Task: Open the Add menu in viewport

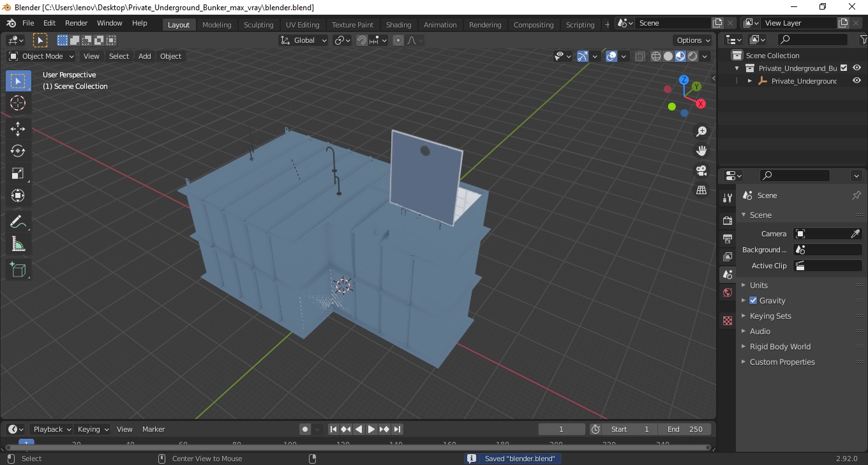Action: [x=145, y=56]
